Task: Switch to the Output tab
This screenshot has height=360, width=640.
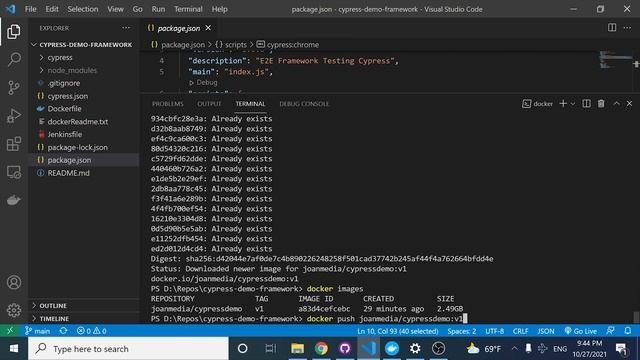Action: (x=209, y=104)
